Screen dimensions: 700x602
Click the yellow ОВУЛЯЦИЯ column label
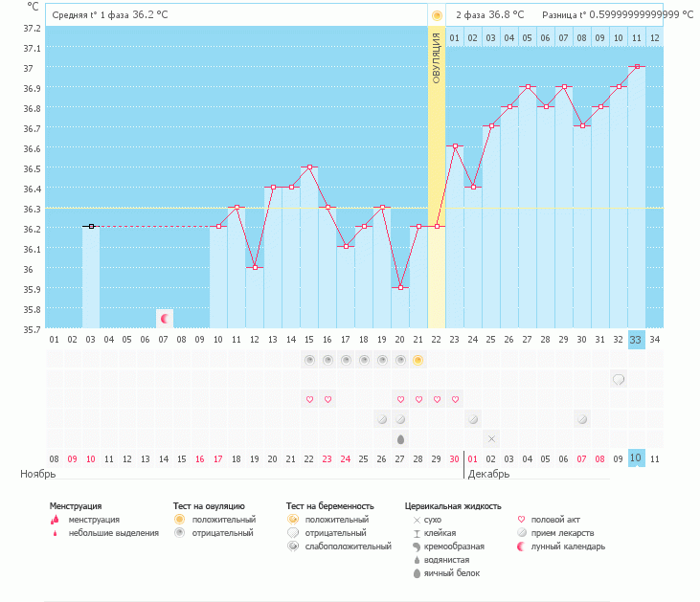[437, 57]
